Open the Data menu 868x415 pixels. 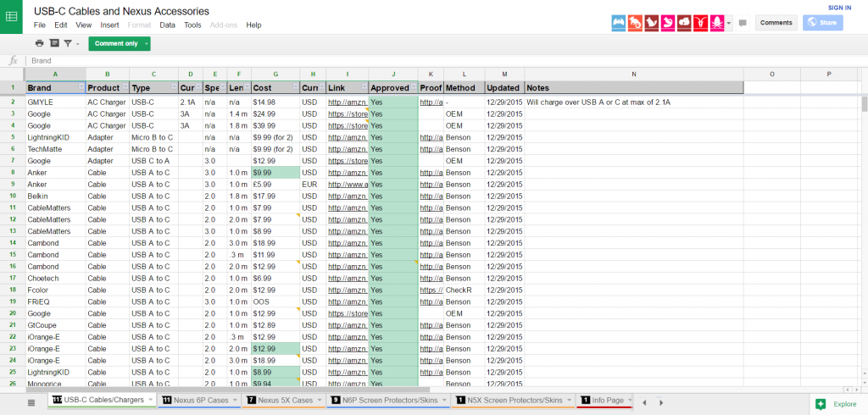pos(167,25)
